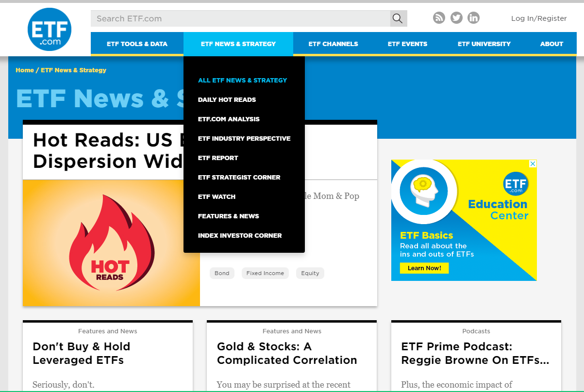This screenshot has width=584, height=392.
Task: Click the Education Center brain icon
Action: click(423, 192)
